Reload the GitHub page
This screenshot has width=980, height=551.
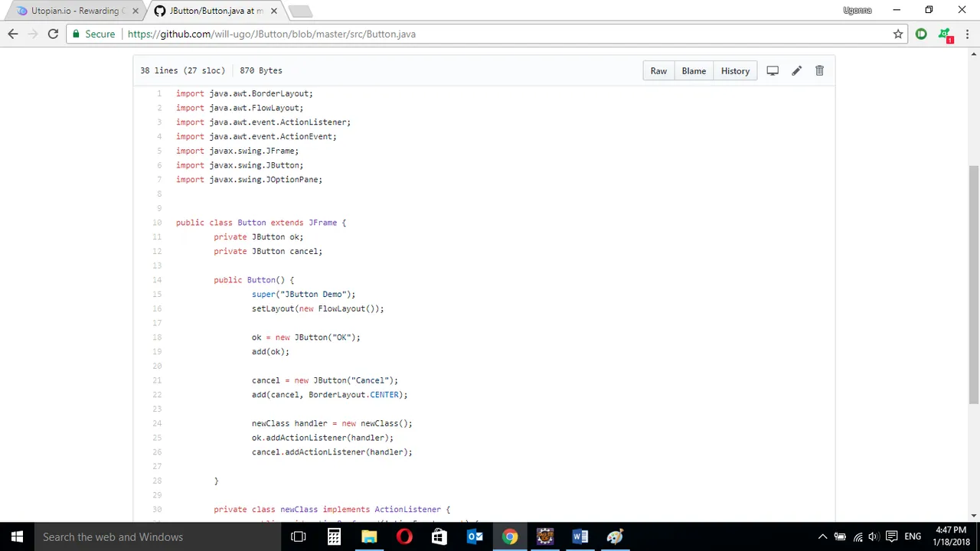pos(53,34)
